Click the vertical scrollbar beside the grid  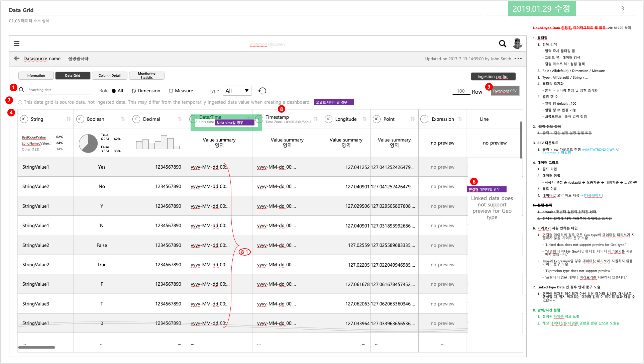tap(521, 140)
